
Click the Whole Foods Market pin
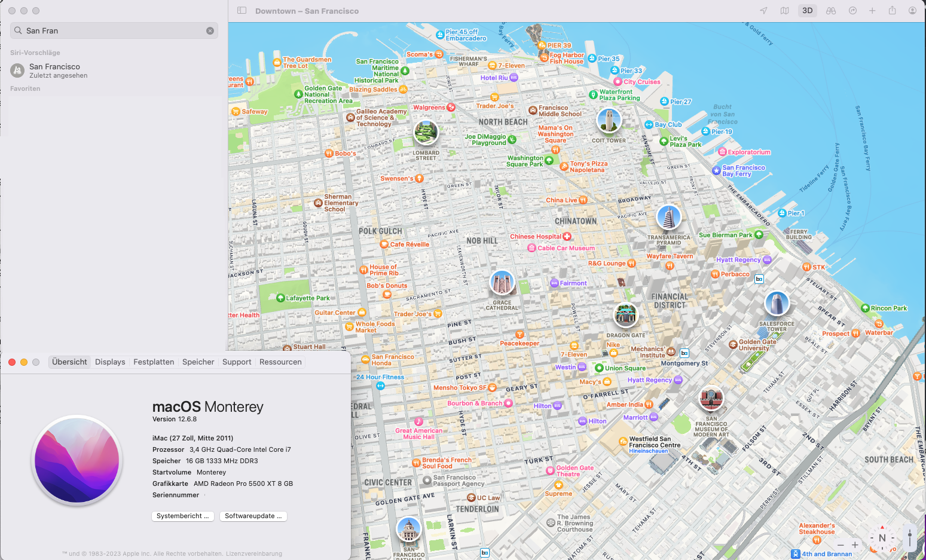click(x=349, y=327)
